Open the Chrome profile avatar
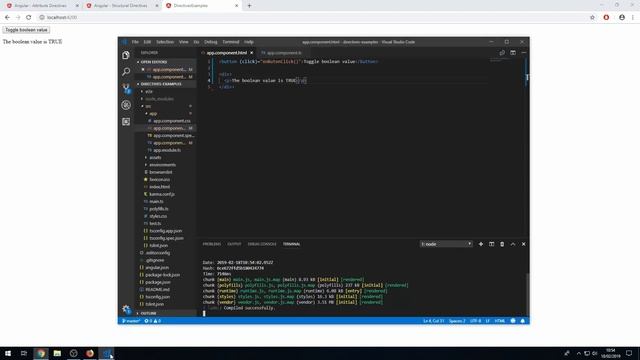640x360 pixels. [x=622, y=17]
